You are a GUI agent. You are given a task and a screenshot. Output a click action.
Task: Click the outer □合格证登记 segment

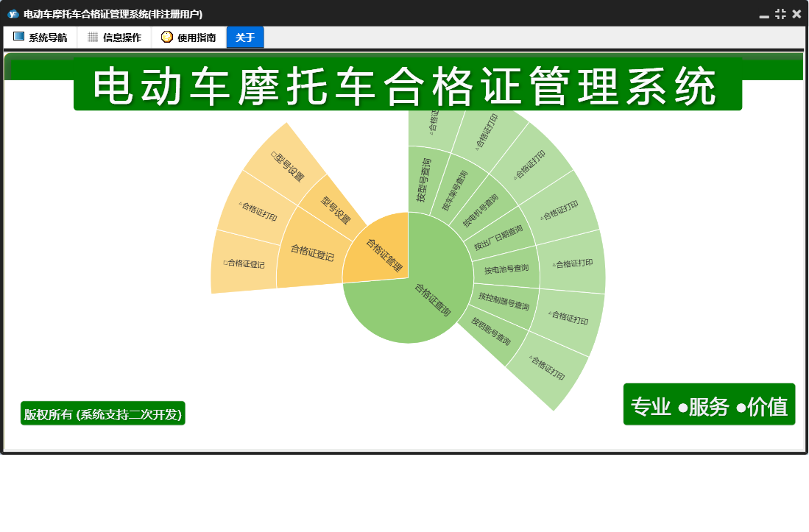point(244,263)
